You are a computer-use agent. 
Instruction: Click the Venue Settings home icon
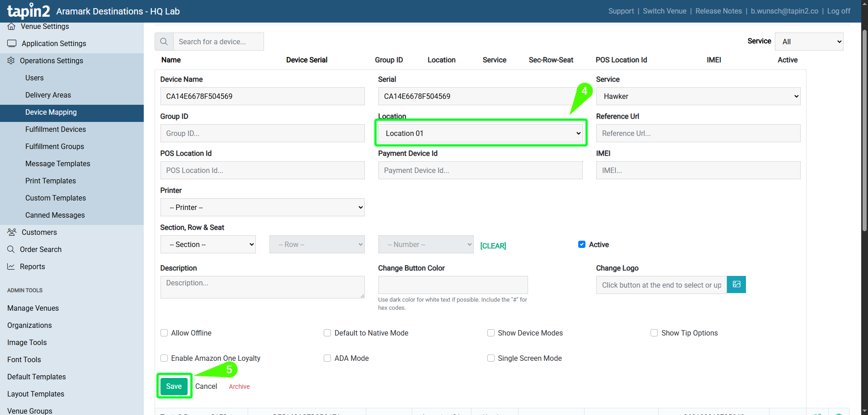coord(11,26)
